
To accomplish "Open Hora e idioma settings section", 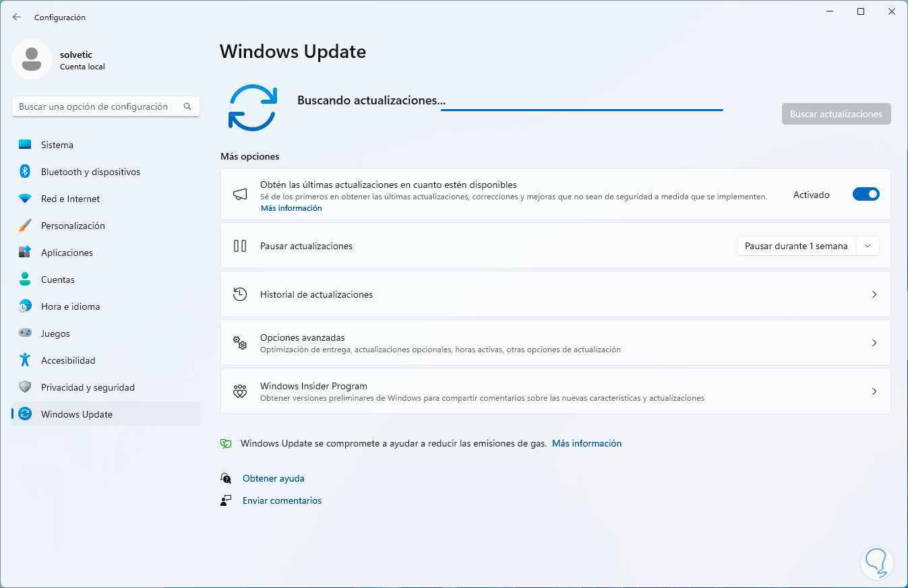I will pyautogui.click(x=106, y=306).
